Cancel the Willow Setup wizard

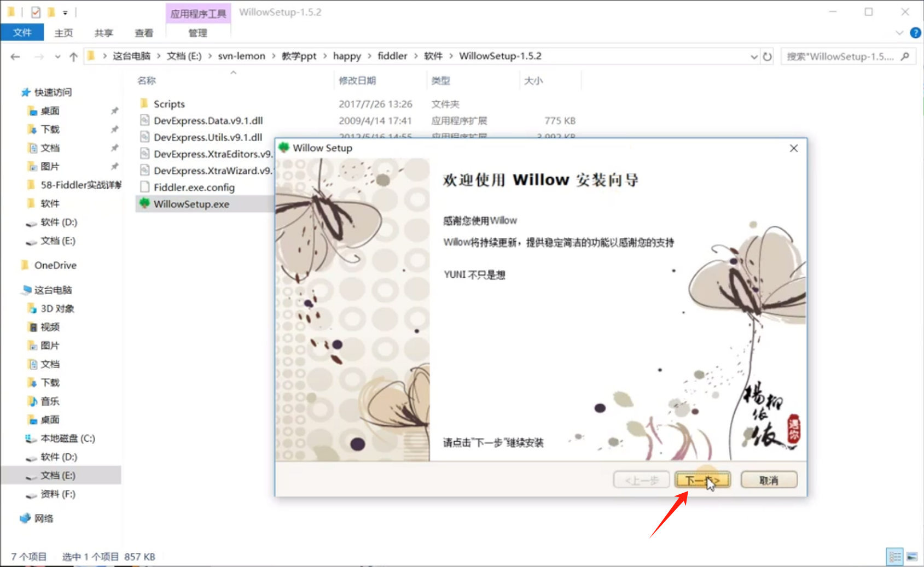pyautogui.click(x=769, y=480)
